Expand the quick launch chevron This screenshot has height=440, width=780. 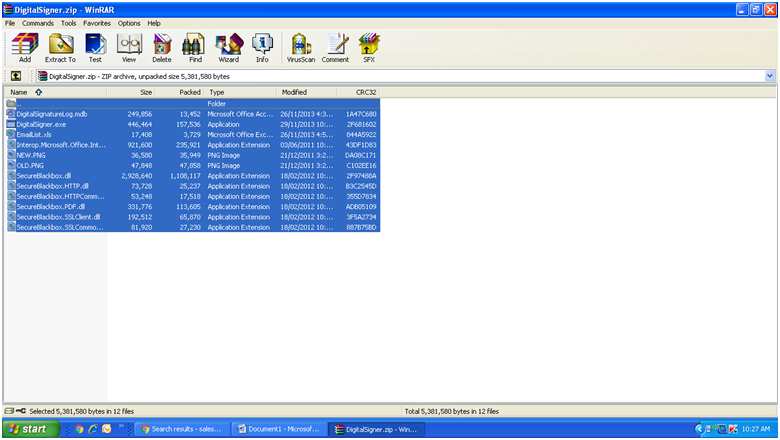coord(121,427)
